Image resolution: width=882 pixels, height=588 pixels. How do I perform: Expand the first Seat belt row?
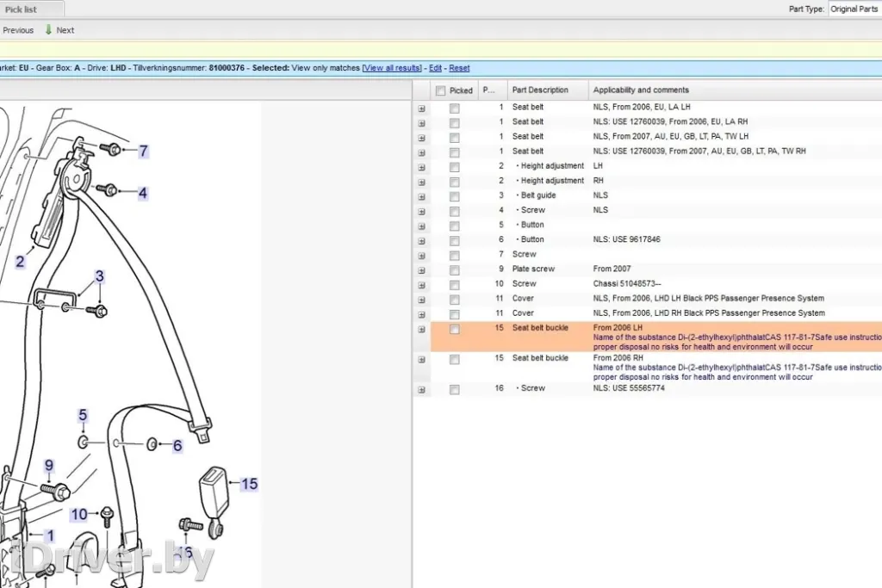tap(421, 108)
